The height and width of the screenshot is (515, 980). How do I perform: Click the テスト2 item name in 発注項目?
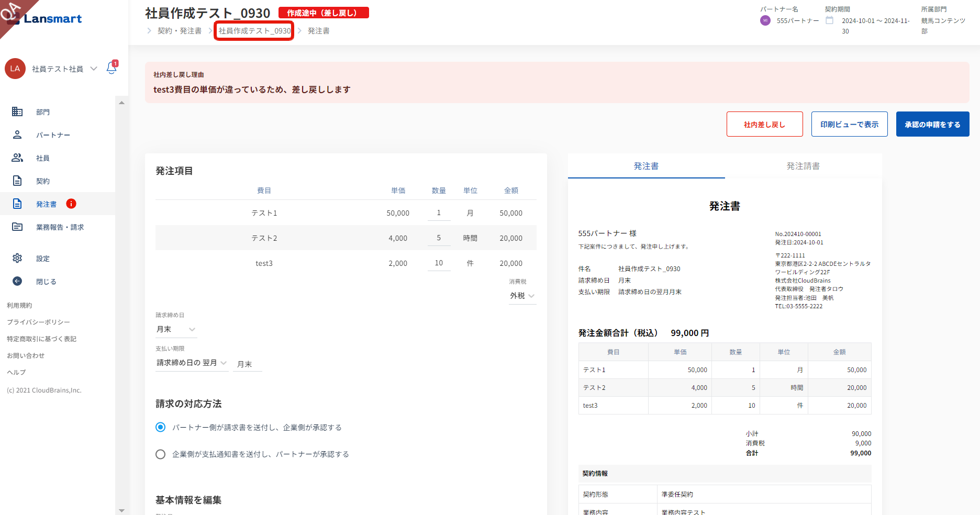click(264, 238)
